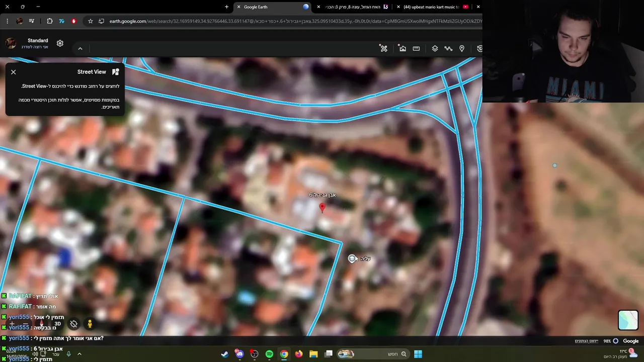The height and width of the screenshot is (362, 644).
Task: Toggle Street View pegman icon
Action: pos(90,324)
